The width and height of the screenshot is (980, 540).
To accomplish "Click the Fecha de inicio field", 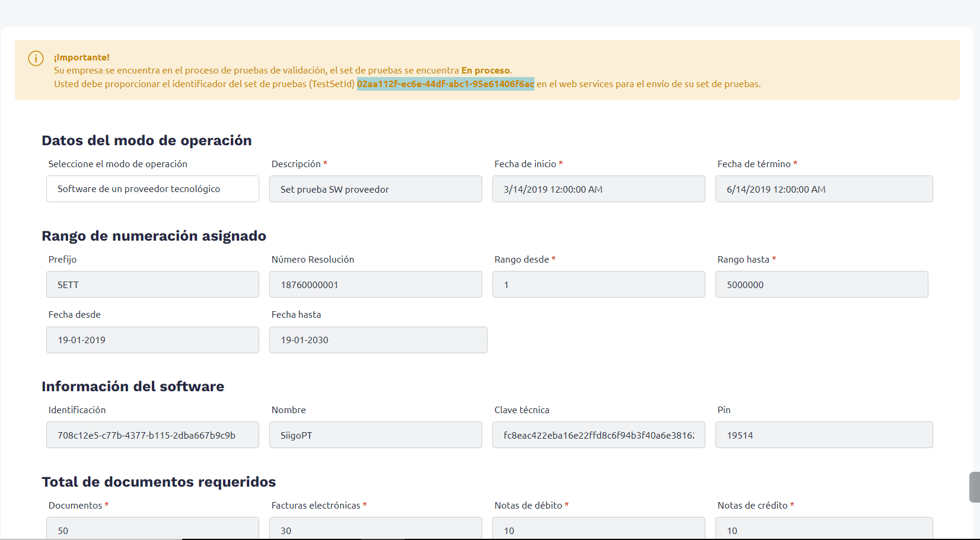I will pos(599,188).
